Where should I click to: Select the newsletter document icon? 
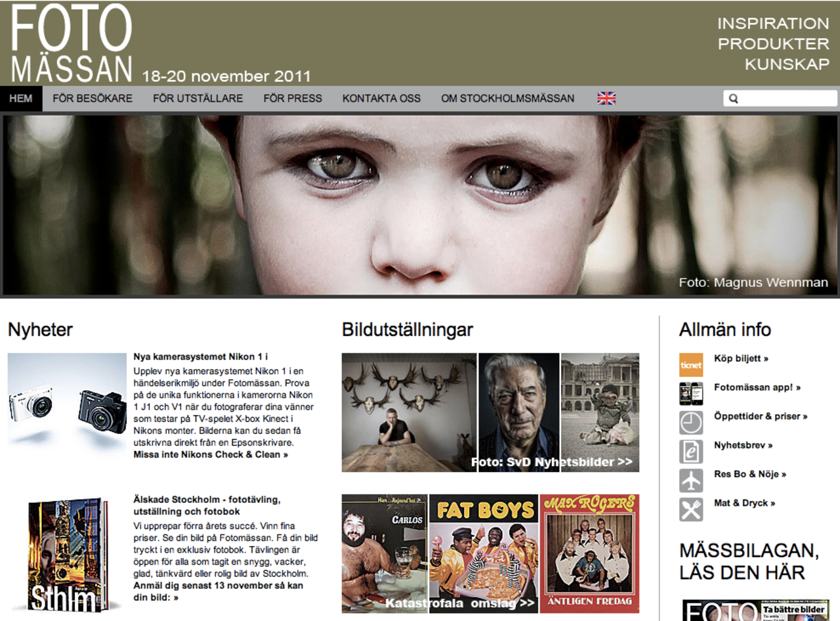(690, 452)
